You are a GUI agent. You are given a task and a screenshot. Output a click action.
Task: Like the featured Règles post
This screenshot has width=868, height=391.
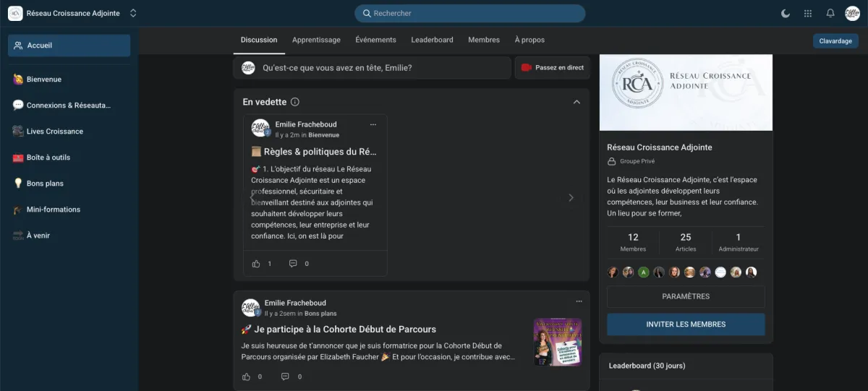[256, 264]
